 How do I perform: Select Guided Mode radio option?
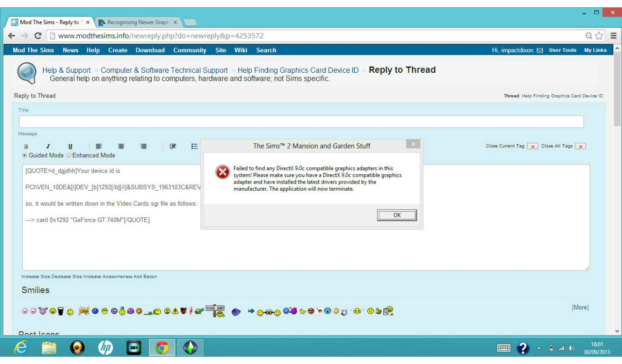coord(25,155)
